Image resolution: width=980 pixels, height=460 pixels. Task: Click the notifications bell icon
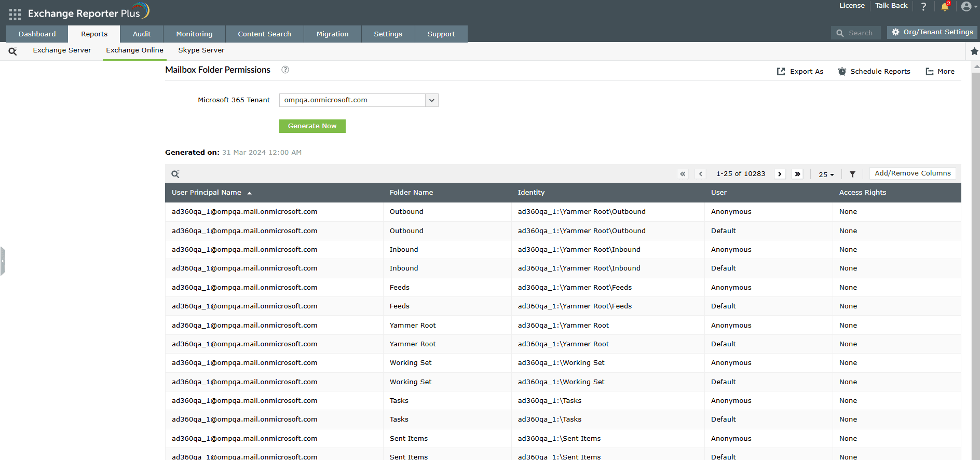(x=945, y=7)
